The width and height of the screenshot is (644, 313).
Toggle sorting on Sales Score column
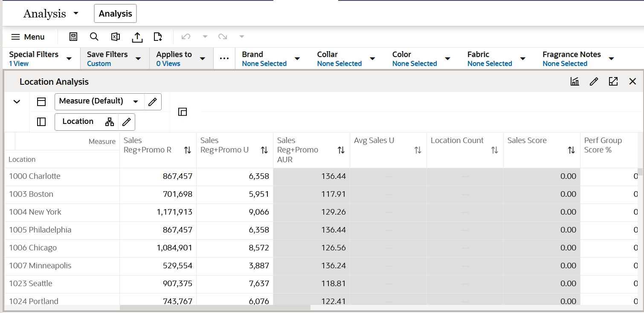(x=571, y=150)
